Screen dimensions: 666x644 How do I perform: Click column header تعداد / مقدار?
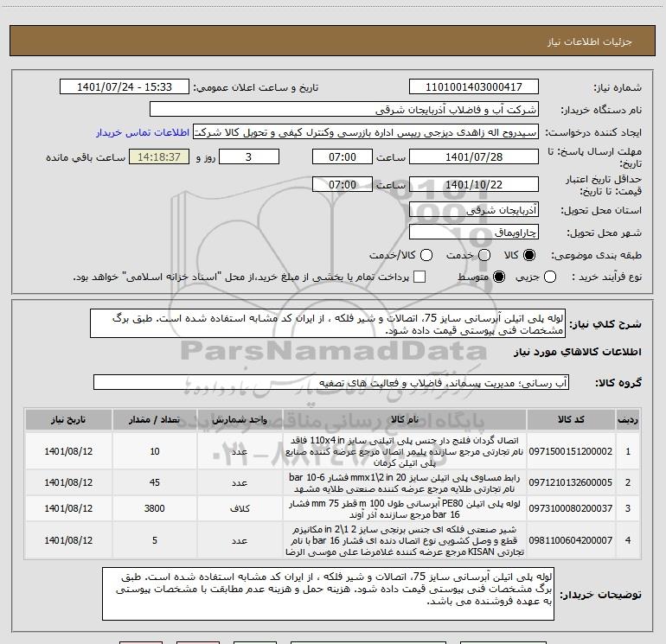point(154,420)
